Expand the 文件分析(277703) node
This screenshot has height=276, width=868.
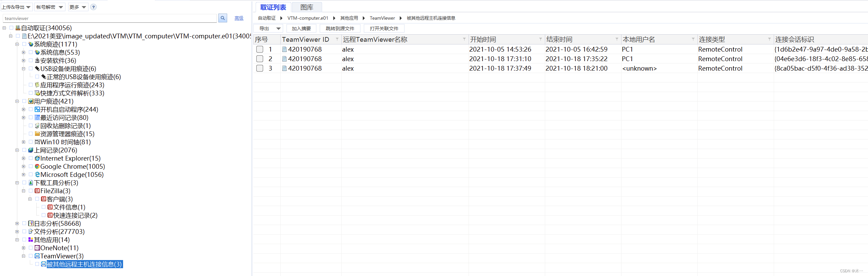pyautogui.click(x=17, y=232)
